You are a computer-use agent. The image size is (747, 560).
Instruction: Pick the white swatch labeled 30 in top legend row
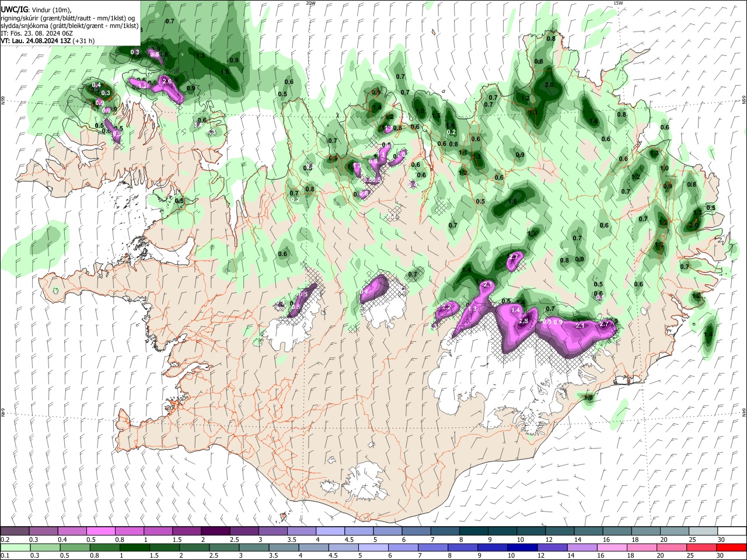(x=732, y=531)
